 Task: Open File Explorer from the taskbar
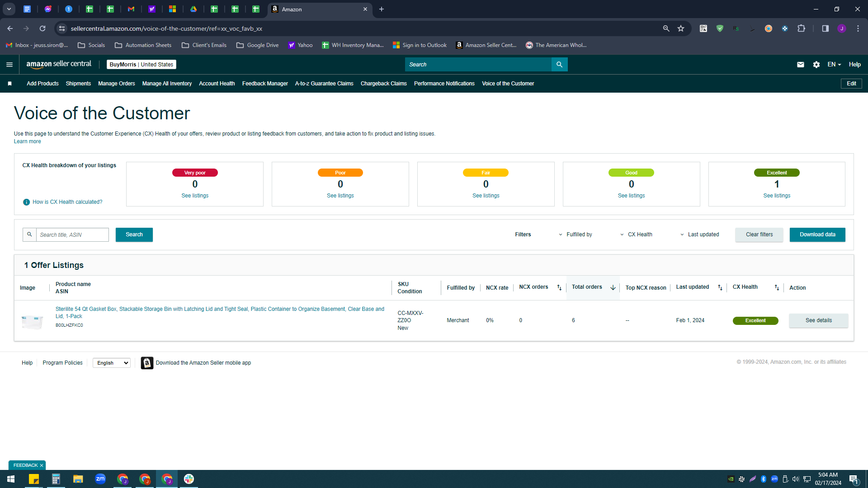(78, 479)
